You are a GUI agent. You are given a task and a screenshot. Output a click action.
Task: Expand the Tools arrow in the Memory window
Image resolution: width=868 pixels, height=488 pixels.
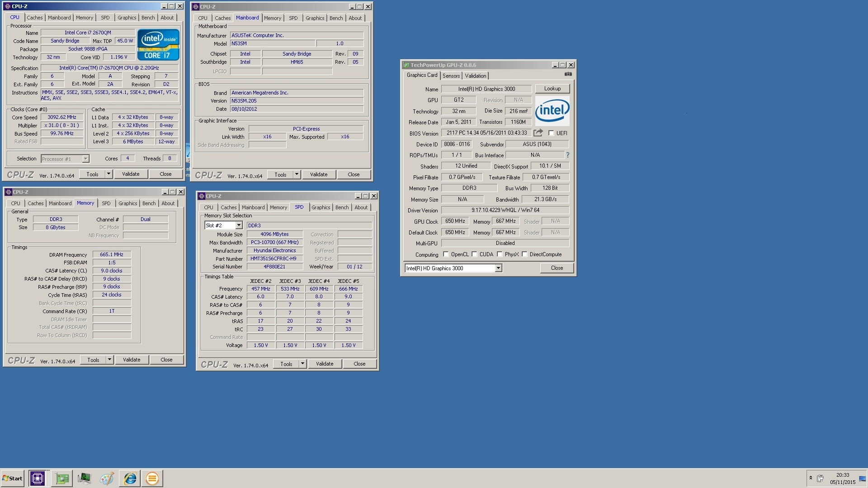pyautogui.click(x=109, y=360)
